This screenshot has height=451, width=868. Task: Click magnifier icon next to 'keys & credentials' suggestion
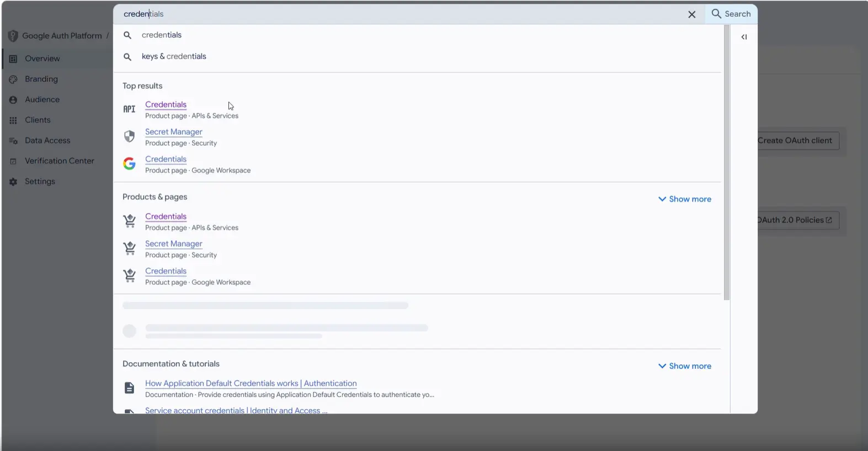(x=127, y=57)
